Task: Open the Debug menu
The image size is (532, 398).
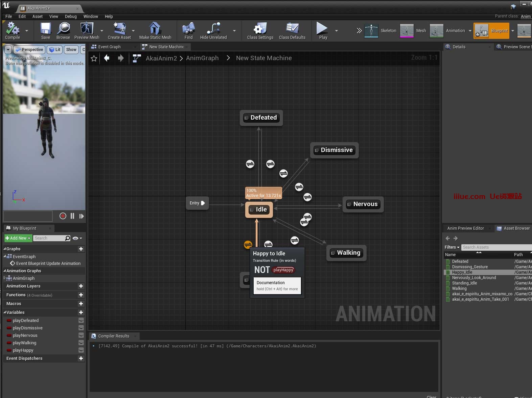Action: point(71,16)
